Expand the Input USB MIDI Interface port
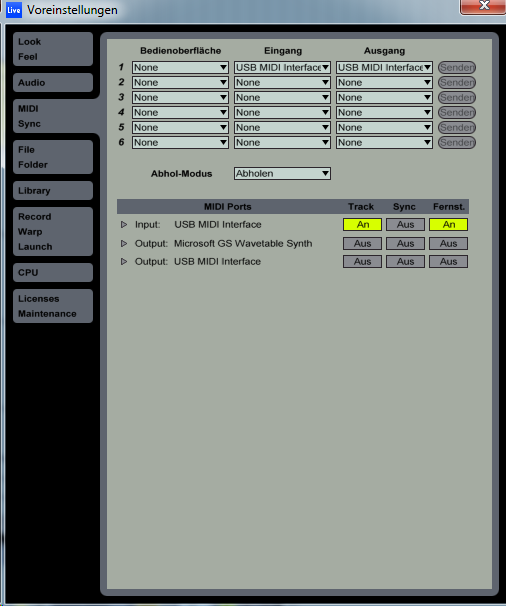 (124, 225)
